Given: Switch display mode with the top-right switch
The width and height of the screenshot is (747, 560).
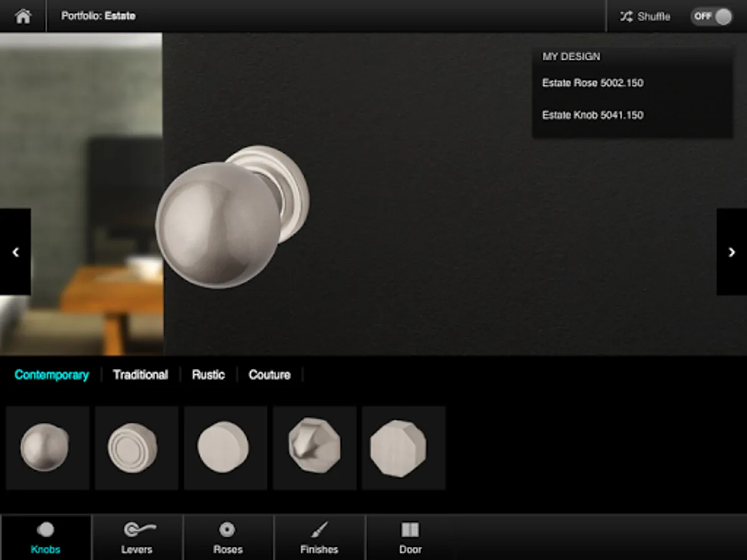Looking at the screenshot, I should click(710, 16).
